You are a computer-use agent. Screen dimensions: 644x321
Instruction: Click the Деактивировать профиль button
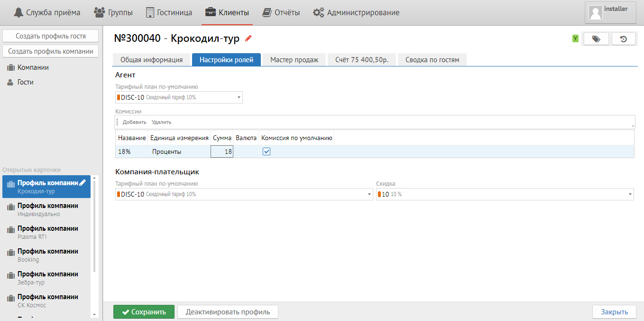click(228, 312)
